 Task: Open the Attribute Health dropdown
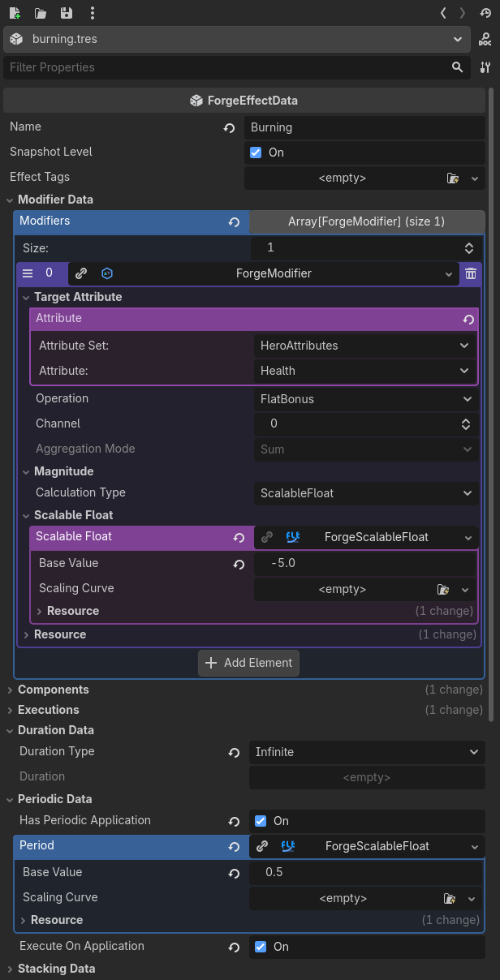point(365,371)
